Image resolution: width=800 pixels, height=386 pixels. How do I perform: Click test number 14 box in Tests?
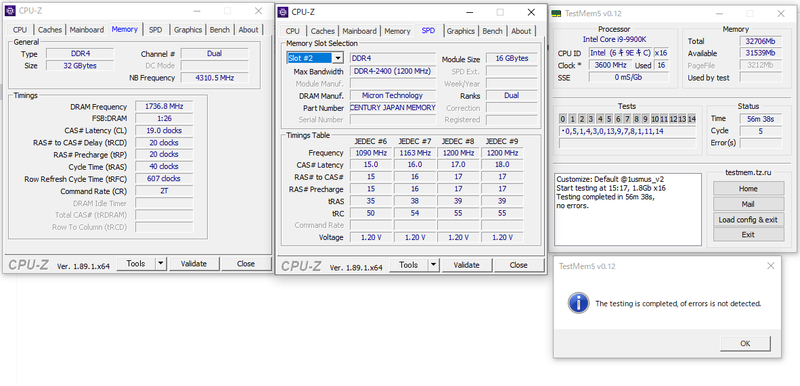click(691, 119)
